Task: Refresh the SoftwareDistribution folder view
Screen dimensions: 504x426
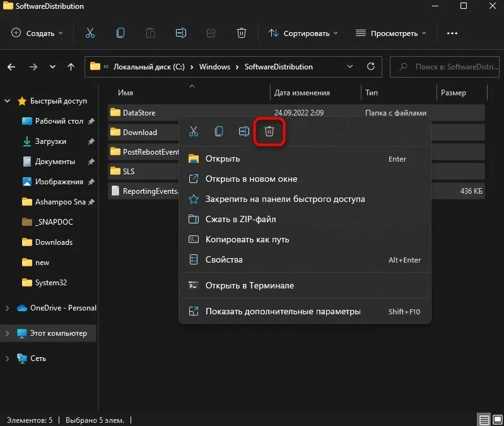Action: (x=371, y=66)
